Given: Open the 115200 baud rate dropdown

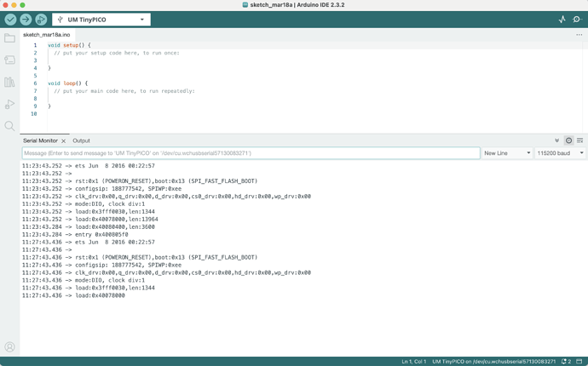Looking at the screenshot, I should coord(560,153).
